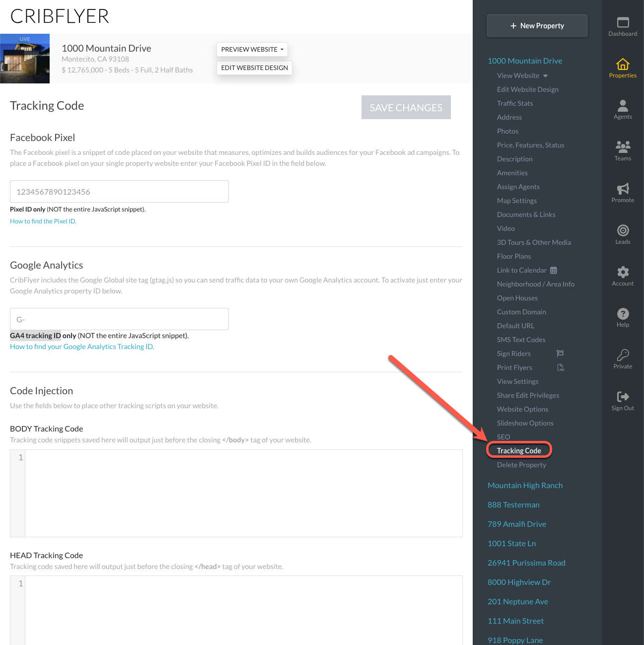
Task: Open the 111 Main Street property
Action: pyautogui.click(x=515, y=621)
